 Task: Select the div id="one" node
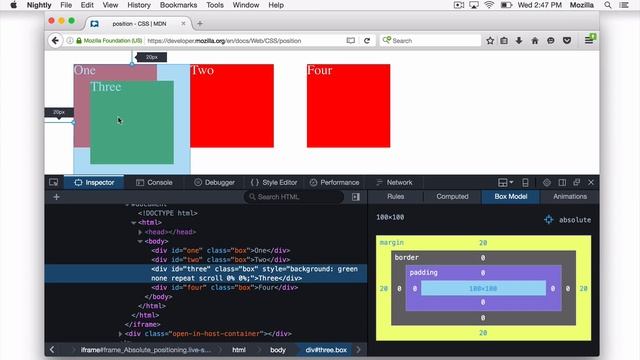(221, 250)
